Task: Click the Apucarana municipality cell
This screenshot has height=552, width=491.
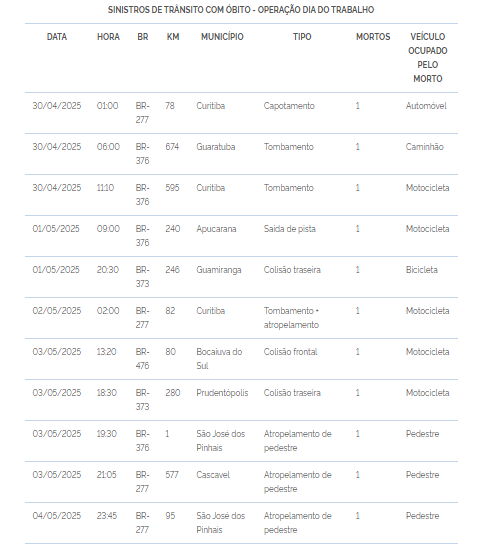Action: [x=216, y=229]
